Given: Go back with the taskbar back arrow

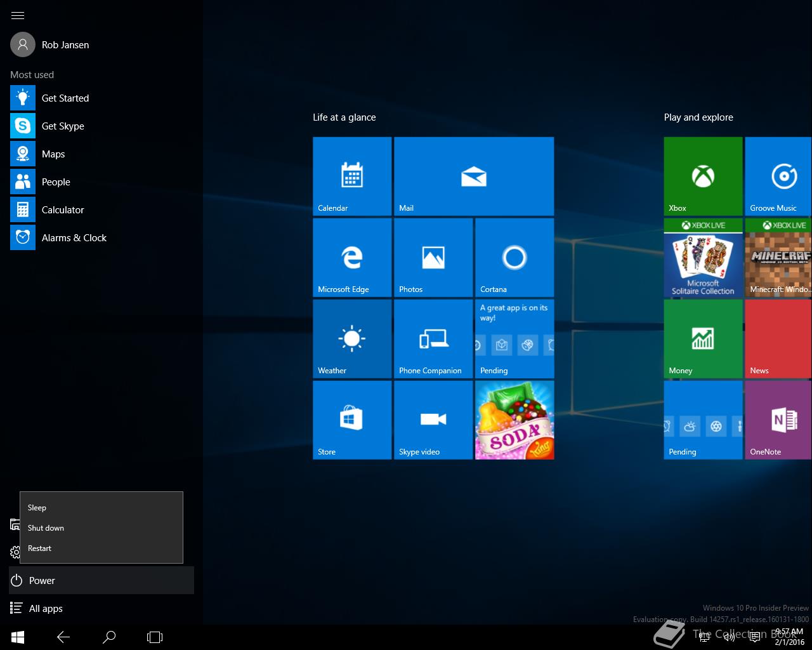Looking at the screenshot, I should click(x=63, y=637).
